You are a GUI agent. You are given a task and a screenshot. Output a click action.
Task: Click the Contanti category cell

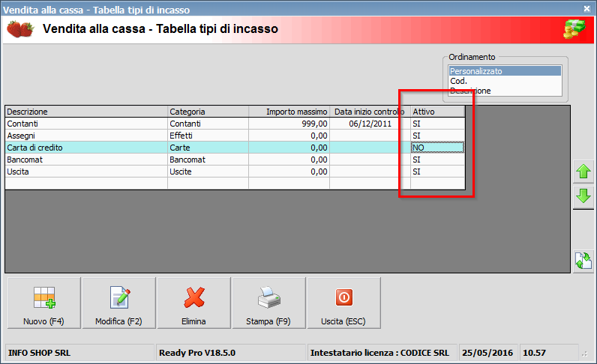[208, 124]
